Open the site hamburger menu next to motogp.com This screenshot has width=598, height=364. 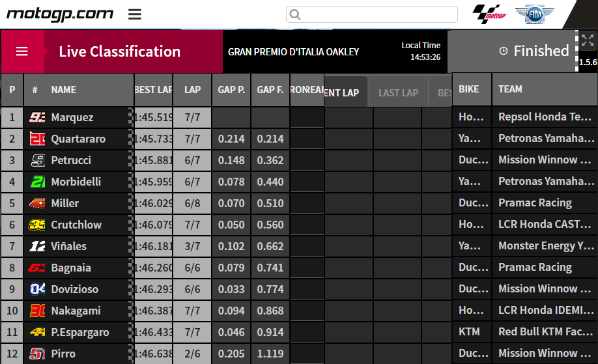point(135,14)
